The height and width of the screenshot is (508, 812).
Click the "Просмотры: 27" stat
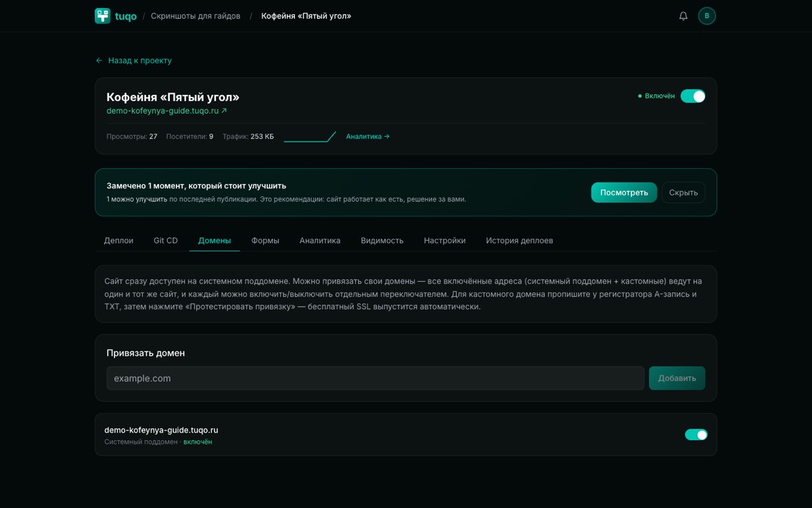132,136
